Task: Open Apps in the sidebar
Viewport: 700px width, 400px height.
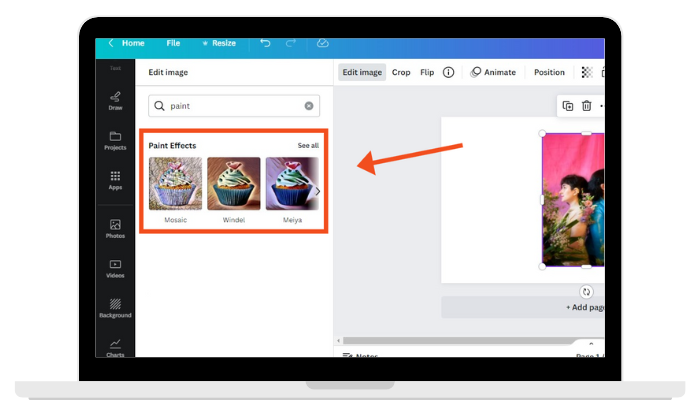Action: pos(115,180)
